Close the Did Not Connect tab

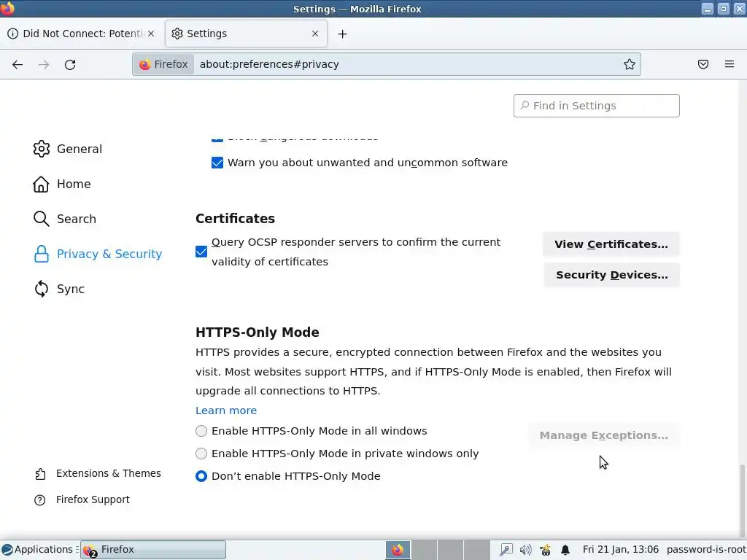coord(151,34)
